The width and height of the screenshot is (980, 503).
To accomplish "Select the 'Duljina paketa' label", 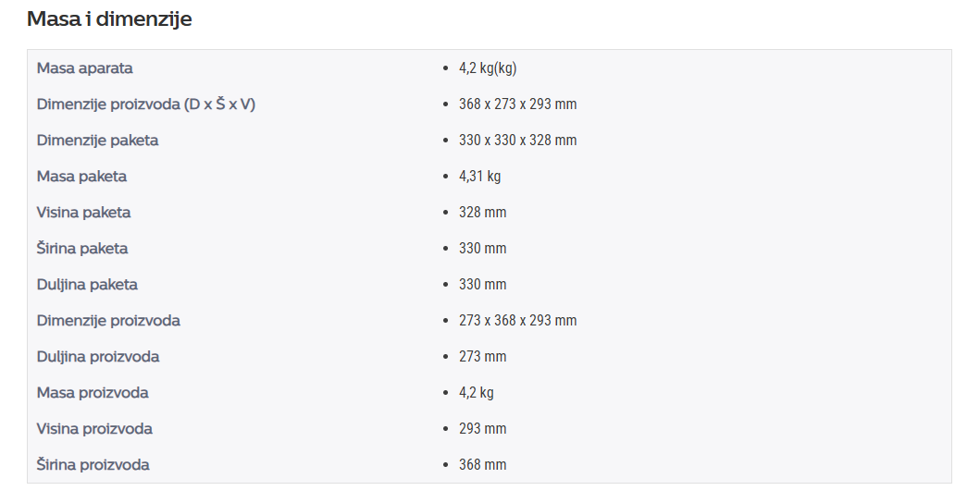I will pos(87,284).
